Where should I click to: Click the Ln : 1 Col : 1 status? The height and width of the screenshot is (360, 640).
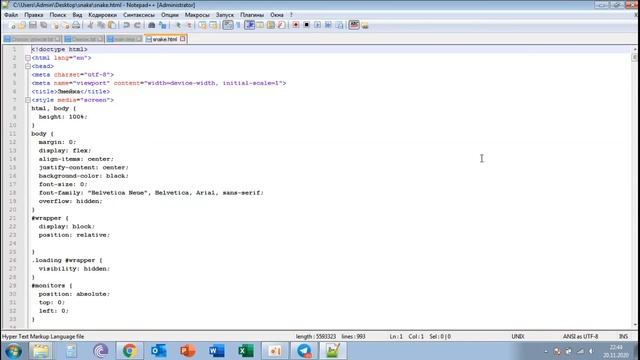point(406,337)
